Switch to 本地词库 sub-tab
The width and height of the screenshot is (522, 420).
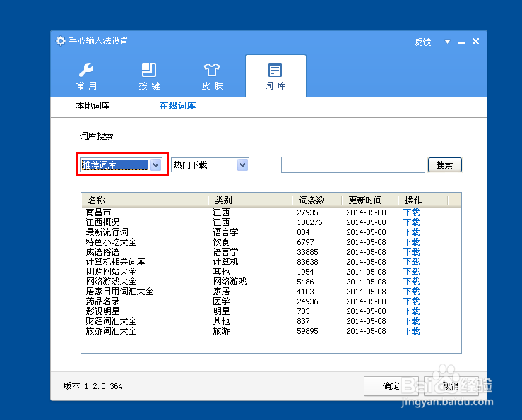pyautogui.click(x=93, y=106)
